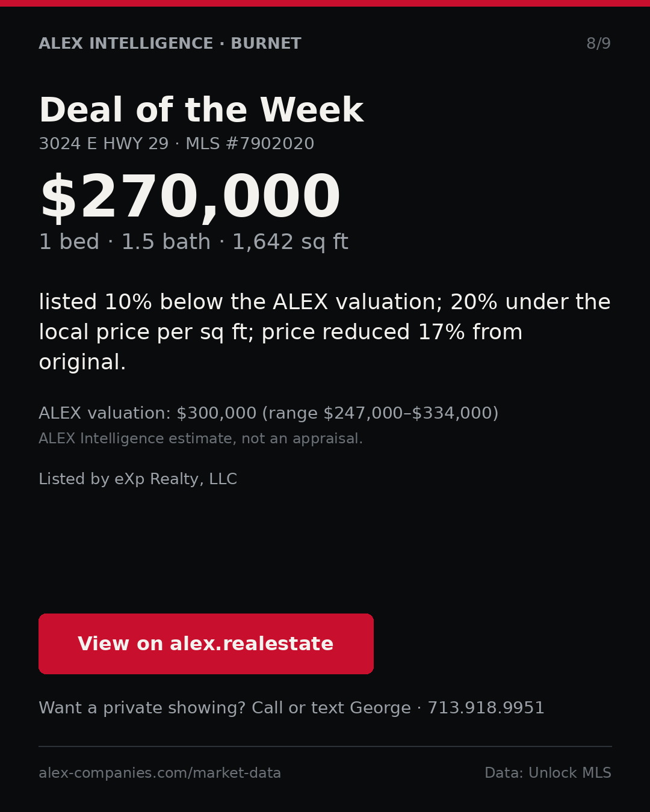Click the View on alex.realestate button
The image size is (650, 812).
[206, 644]
